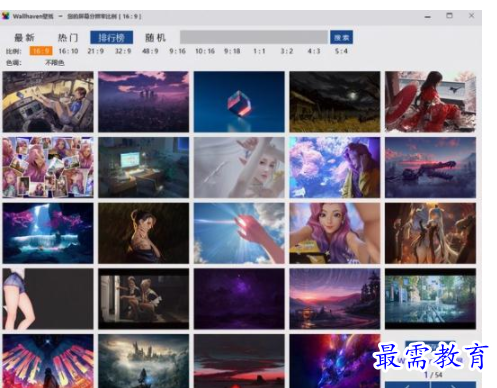Open the red kimono girl wallpaper

(x=430, y=102)
